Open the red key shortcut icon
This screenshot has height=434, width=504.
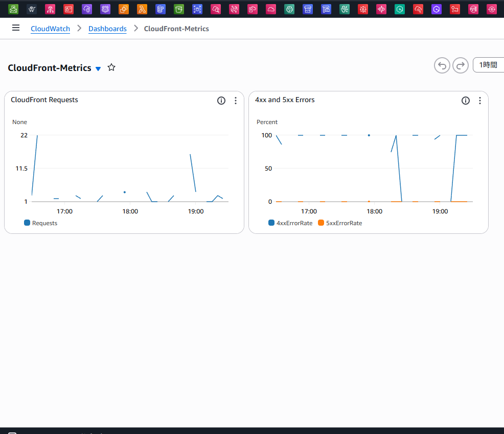455,9
